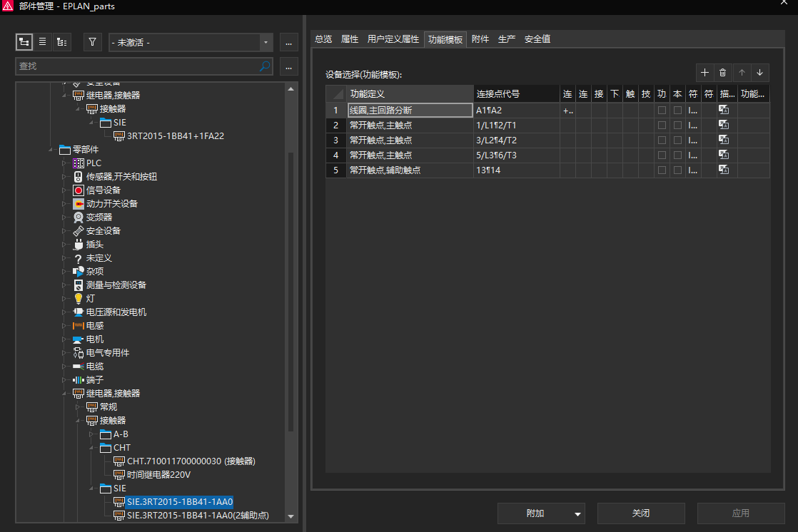798x532 pixels.
Task: Tick the 本 checkbox in row 5
Action: click(x=677, y=170)
